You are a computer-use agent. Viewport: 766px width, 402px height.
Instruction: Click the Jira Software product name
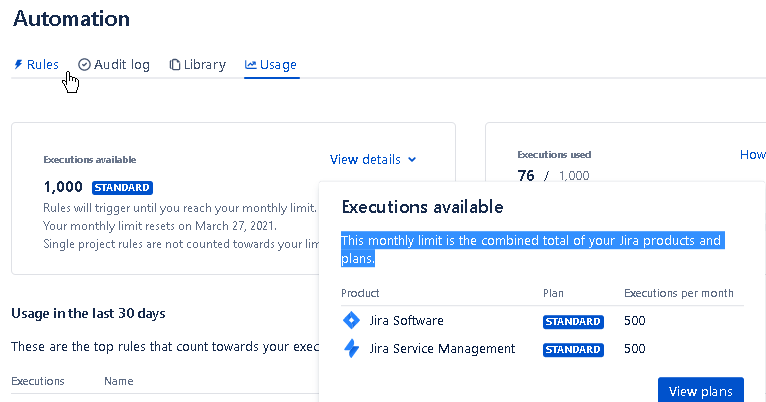pos(406,320)
